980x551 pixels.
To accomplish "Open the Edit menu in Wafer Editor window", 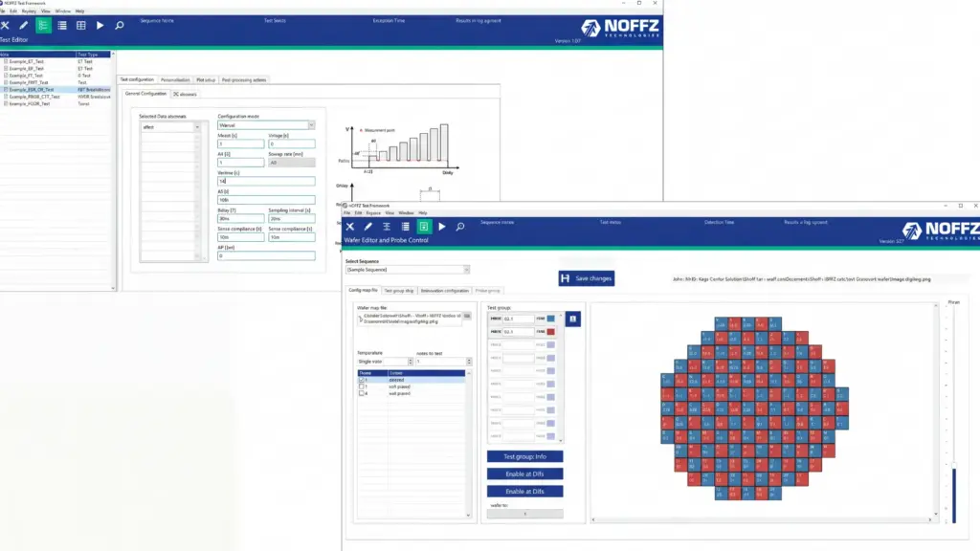I will pyautogui.click(x=359, y=213).
